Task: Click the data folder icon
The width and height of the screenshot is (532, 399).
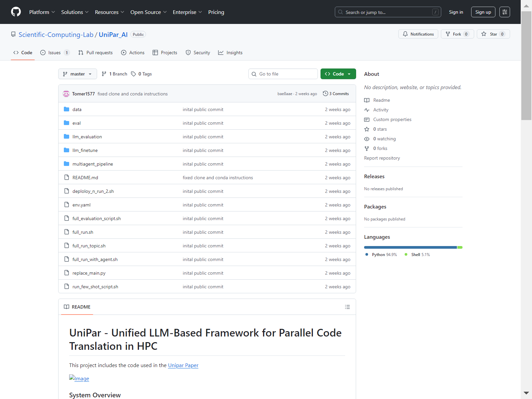Action: pyautogui.click(x=66, y=109)
